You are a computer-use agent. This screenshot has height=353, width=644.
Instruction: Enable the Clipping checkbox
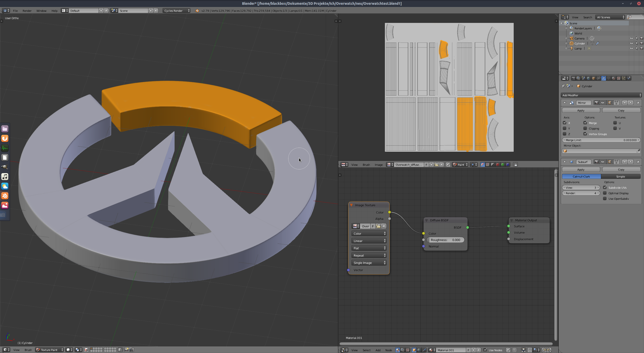585,128
